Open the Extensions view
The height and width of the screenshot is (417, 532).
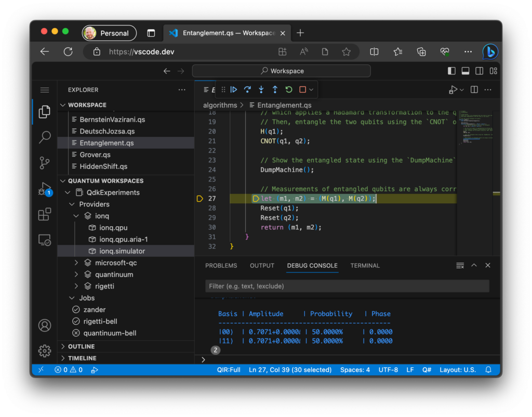45,214
